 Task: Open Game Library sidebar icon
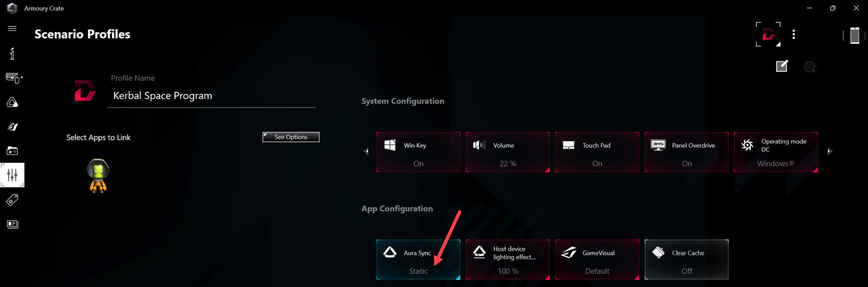coord(12,150)
